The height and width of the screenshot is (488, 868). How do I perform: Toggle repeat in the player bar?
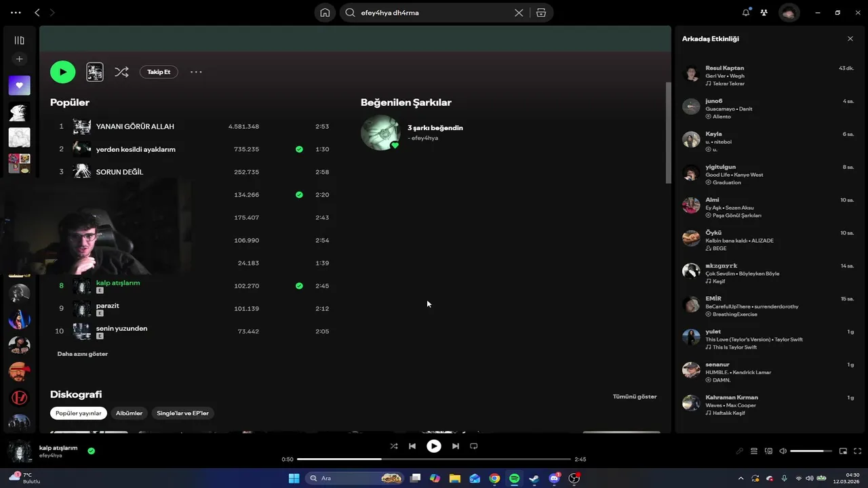[x=474, y=446]
